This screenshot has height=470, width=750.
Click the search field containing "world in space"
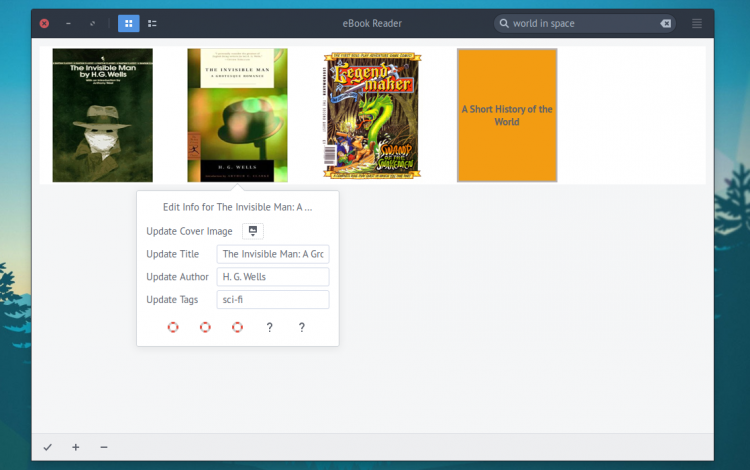(580, 23)
